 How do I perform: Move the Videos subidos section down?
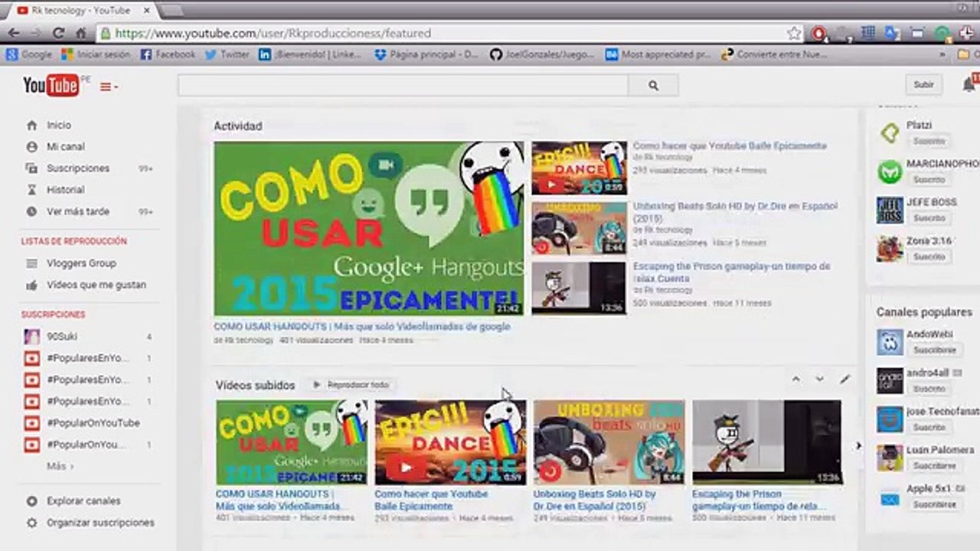coord(820,380)
